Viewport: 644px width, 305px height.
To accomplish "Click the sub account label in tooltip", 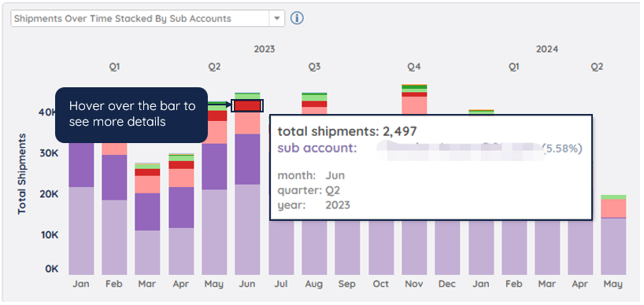I will [x=317, y=148].
